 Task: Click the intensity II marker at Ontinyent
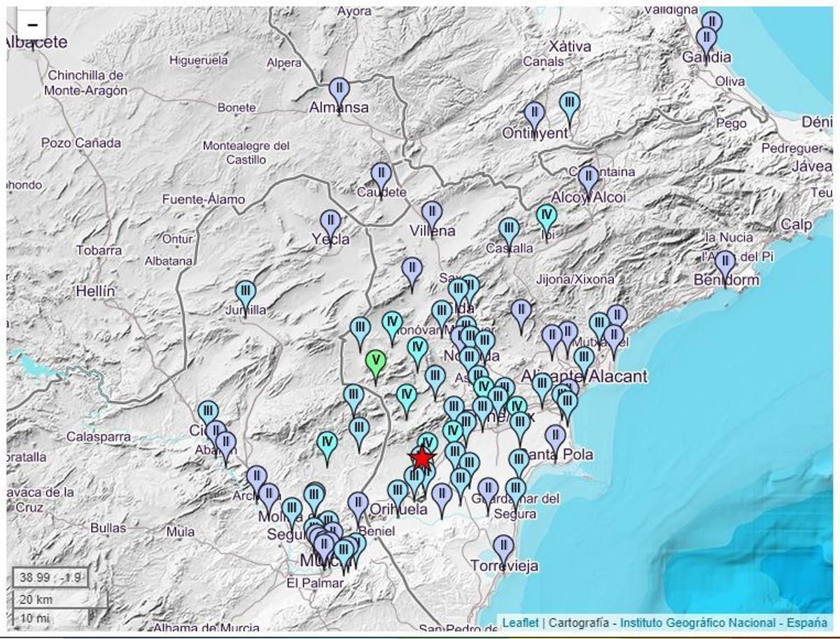point(534,118)
